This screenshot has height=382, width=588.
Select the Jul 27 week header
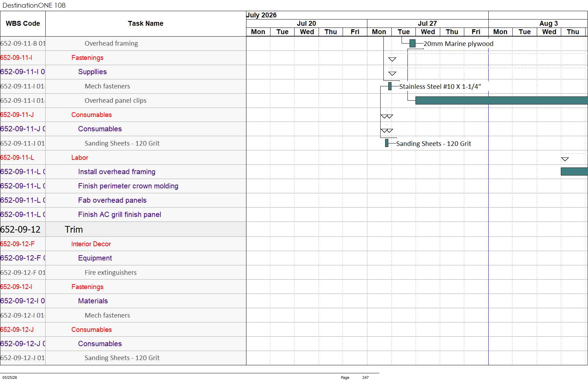click(x=428, y=23)
